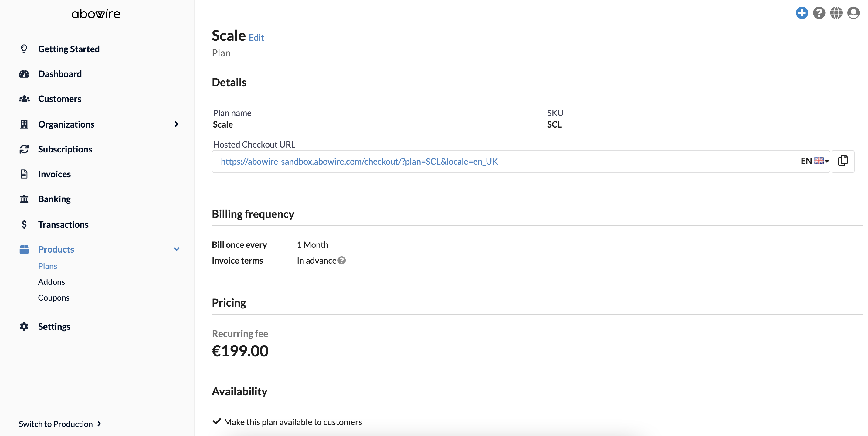Click the Settings gear icon
The height and width of the screenshot is (436, 868).
pos(24,326)
